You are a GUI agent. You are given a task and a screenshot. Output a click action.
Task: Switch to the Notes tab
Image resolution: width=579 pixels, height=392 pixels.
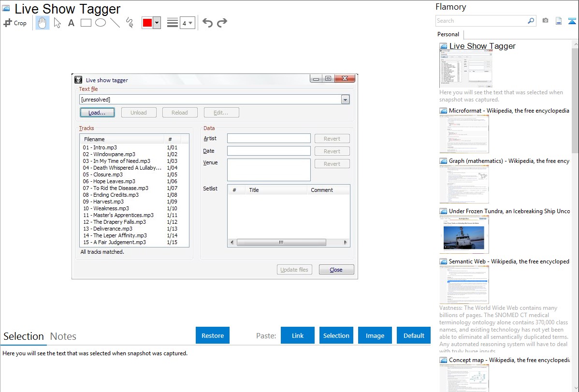[x=63, y=336]
